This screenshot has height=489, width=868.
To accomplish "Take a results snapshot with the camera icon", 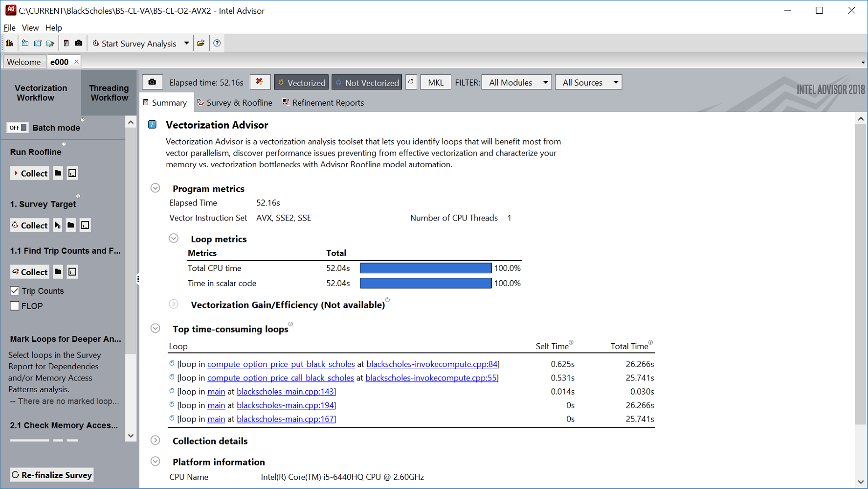I will [x=78, y=43].
